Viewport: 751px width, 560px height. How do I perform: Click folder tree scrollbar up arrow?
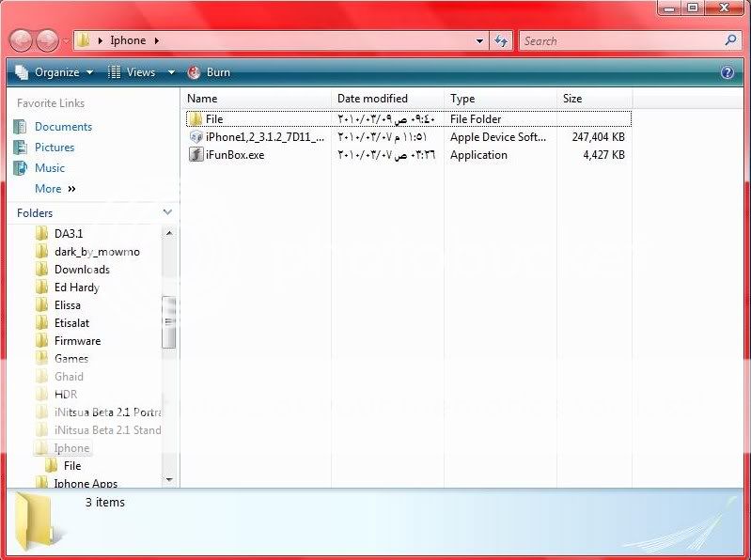pos(169,233)
